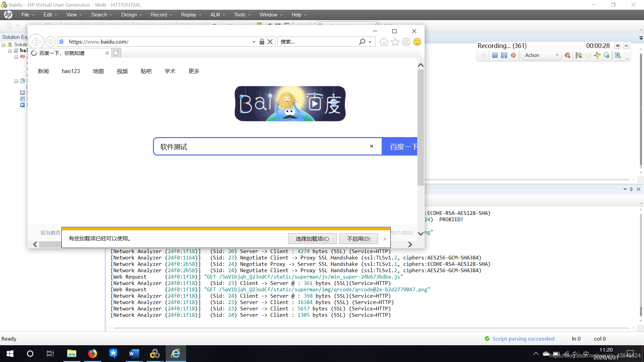Collapse the Solution root tree node
The height and width of the screenshot is (362, 644).
click(4, 45)
